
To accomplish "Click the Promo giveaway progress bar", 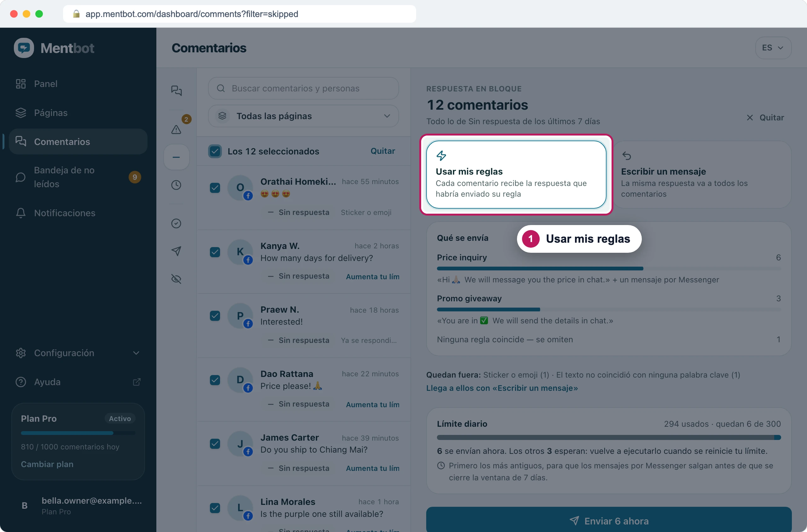I will coord(608,309).
